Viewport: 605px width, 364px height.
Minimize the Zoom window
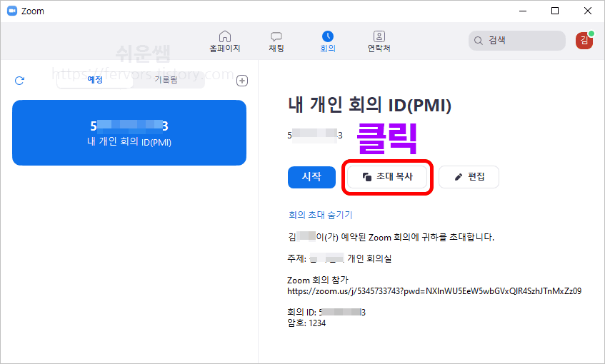pyautogui.click(x=523, y=11)
